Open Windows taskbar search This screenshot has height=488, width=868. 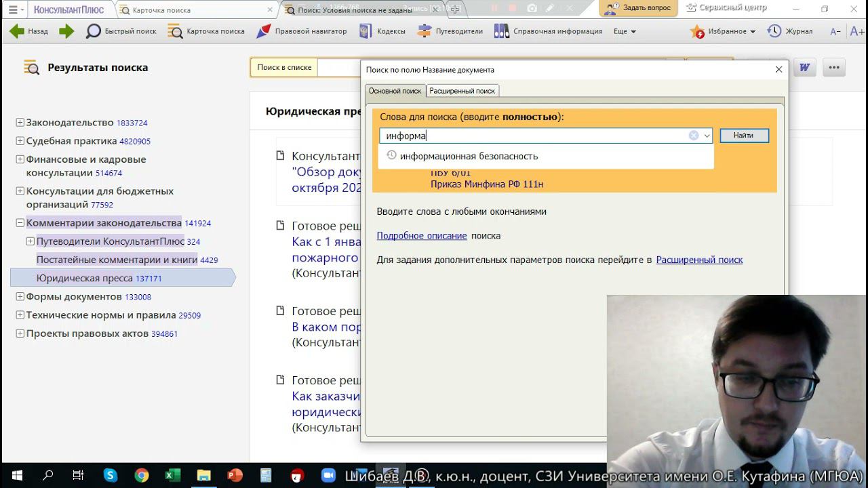point(47,475)
